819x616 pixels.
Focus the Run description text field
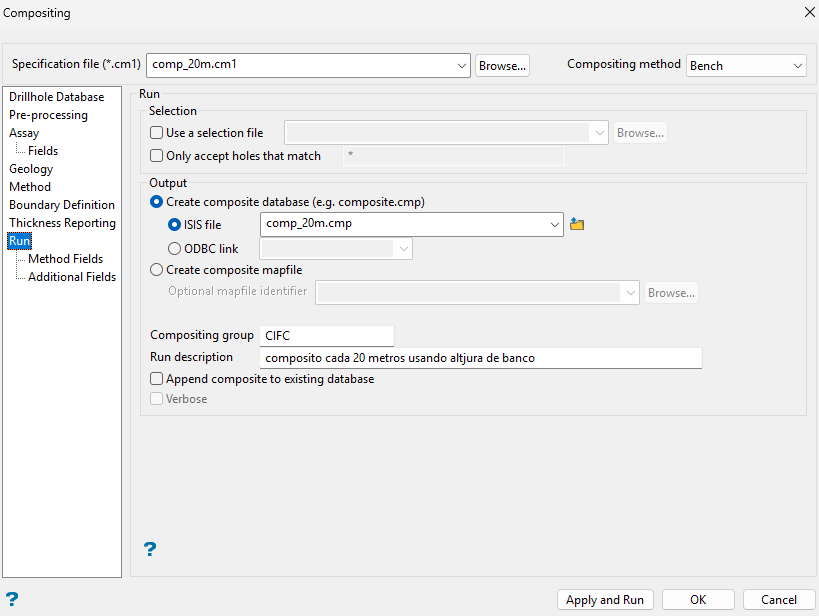tap(481, 358)
